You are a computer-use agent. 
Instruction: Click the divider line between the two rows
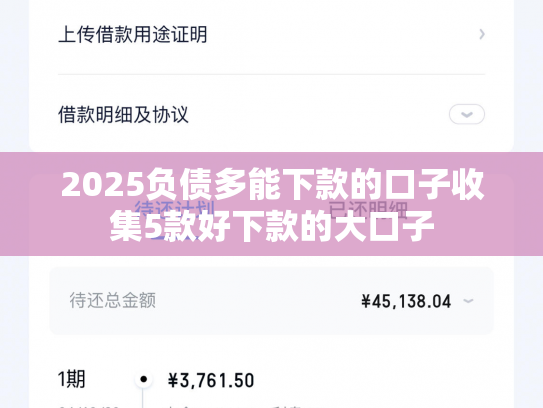(x=272, y=74)
